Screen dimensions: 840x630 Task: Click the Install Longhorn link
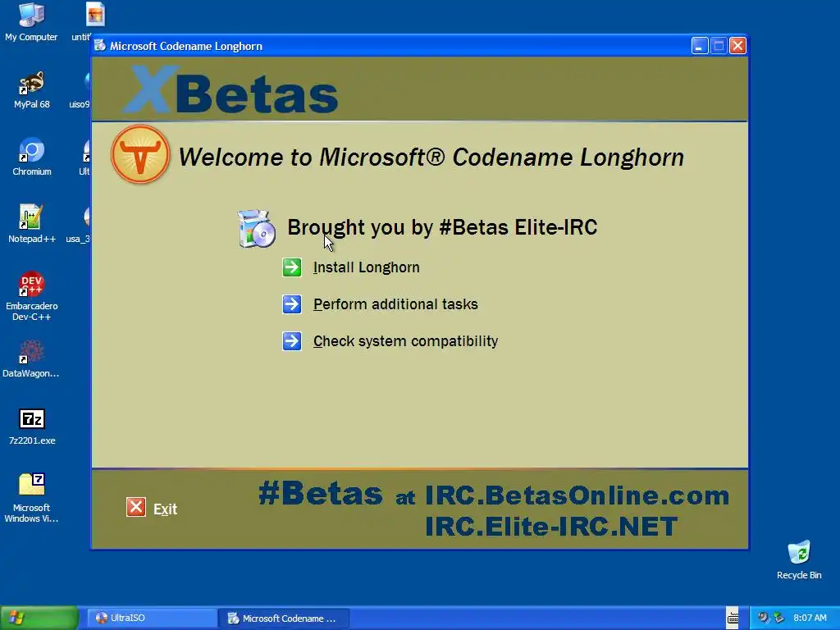point(367,267)
